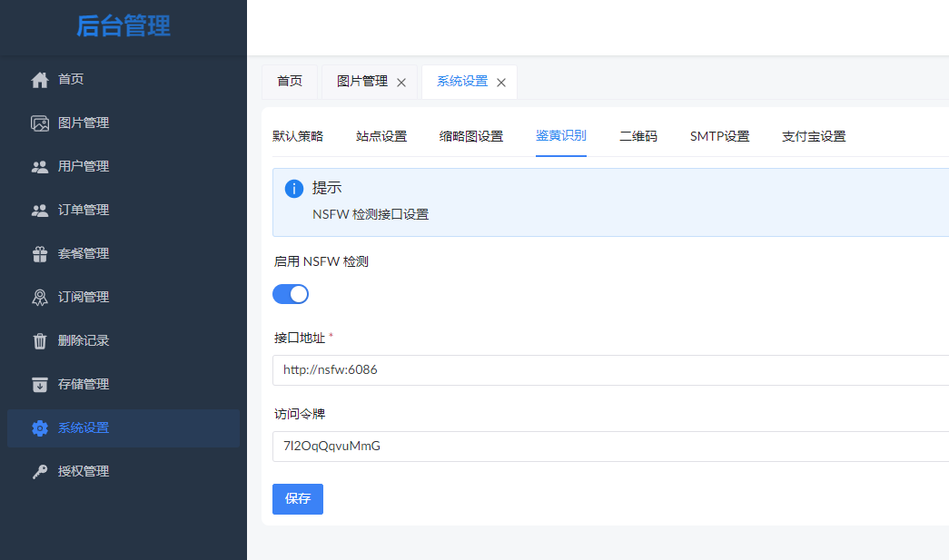Close the 图片管理 tab
This screenshot has height=560, width=949.
(401, 83)
